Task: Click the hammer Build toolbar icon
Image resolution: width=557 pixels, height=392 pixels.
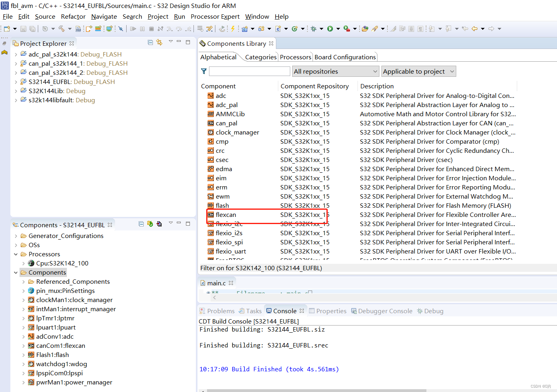Action: click(x=62, y=29)
